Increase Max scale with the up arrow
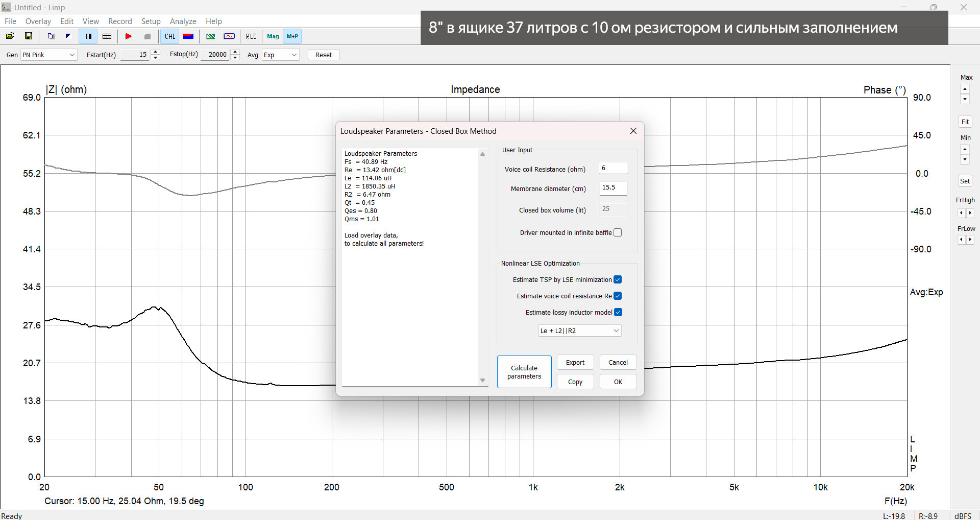 [x=965, y=89]
